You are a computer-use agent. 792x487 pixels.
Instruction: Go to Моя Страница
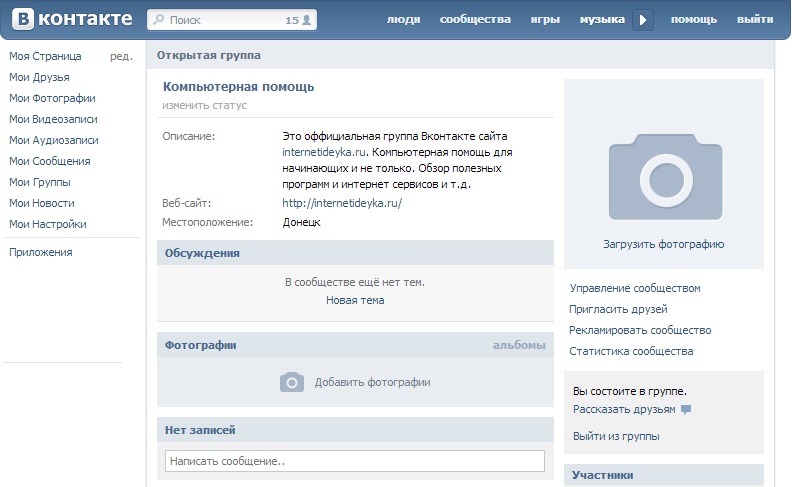pyautogui.click(x=45, y=56)
